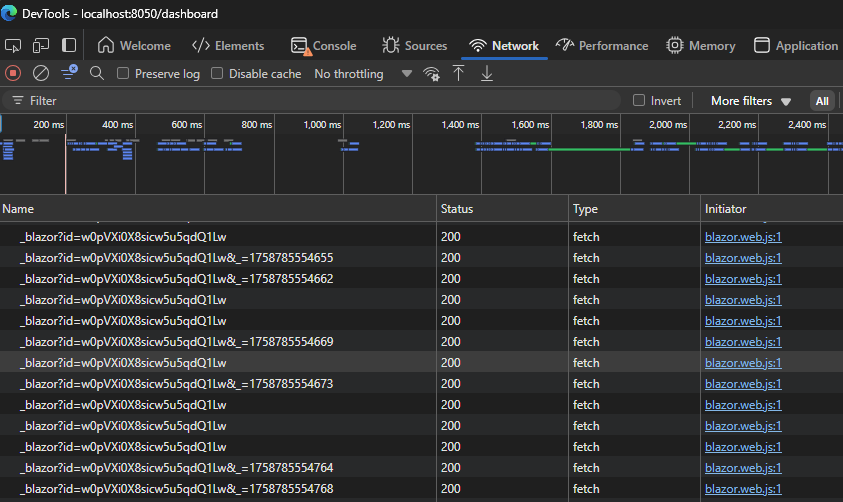Click the export HAR download arrow
The width and height of the screenshot is (843, 502).
tap(487, 73)
